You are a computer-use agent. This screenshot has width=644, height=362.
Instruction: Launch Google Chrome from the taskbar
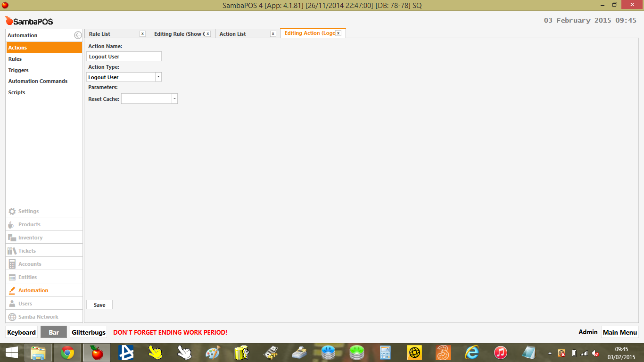point(67,353)
